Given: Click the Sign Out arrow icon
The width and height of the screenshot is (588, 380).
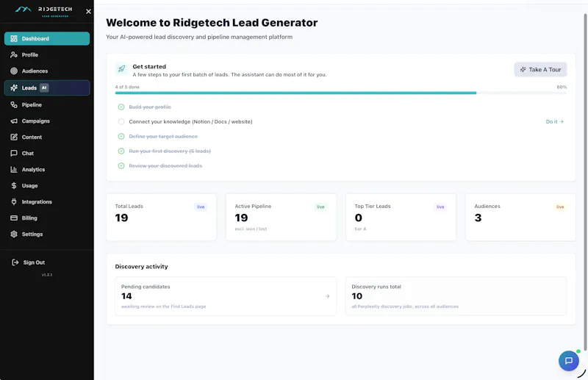Looking at the screenshot, I should click(15, 262).
